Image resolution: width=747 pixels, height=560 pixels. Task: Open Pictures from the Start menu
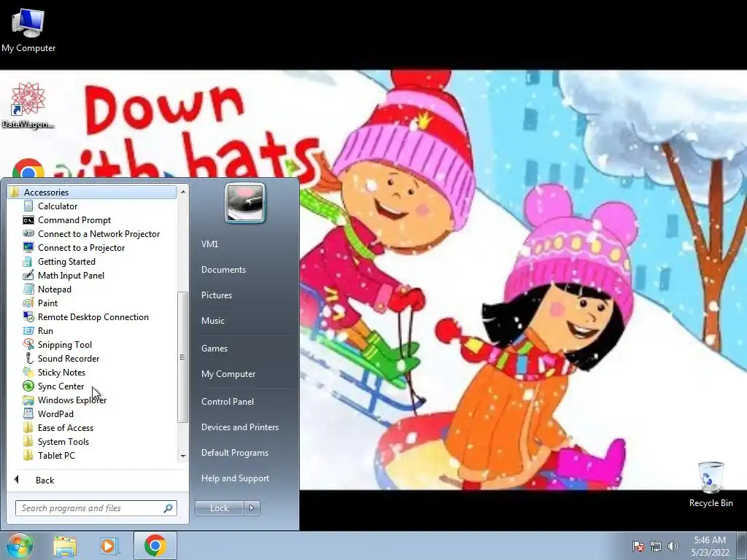(x=216, y=295)
